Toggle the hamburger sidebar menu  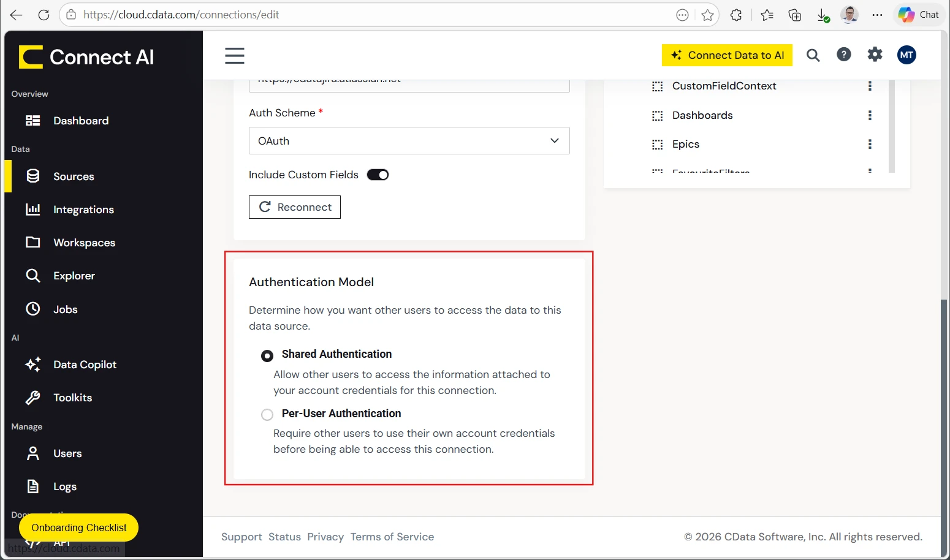[x=235, y=55]
